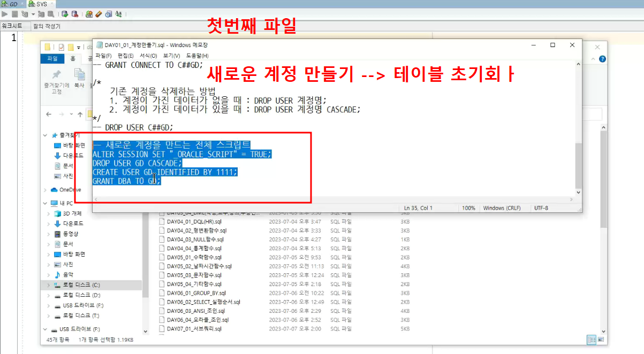The height and width of the screenshot is (354, 644).
Task: Click the Commit icon with the green check
Action: click(65, 14)
